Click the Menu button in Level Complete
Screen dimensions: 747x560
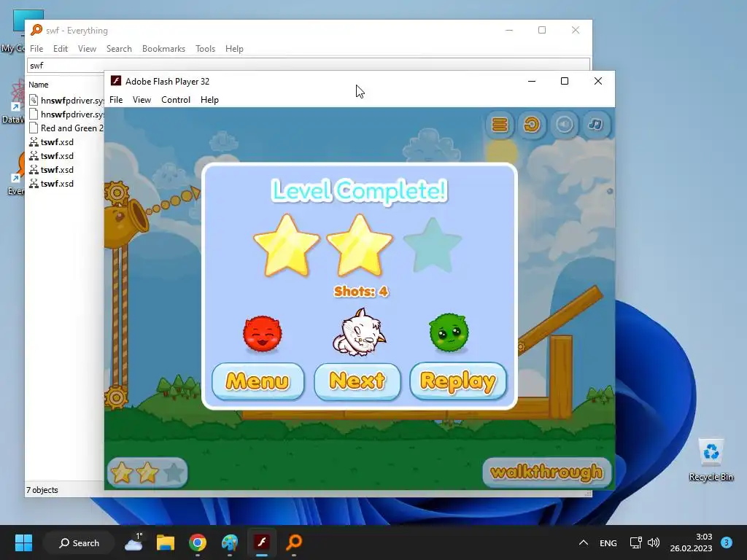pyautogui.click(x=258, y=381)
